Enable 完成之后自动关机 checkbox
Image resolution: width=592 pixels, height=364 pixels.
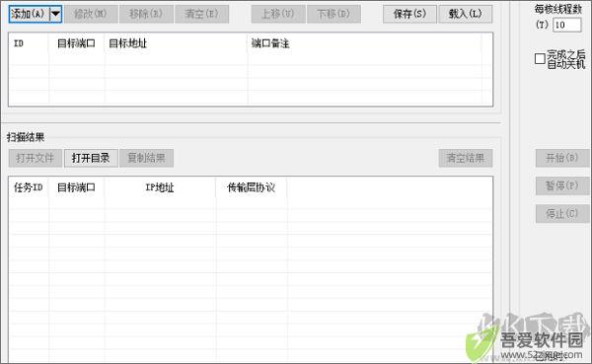540,58
